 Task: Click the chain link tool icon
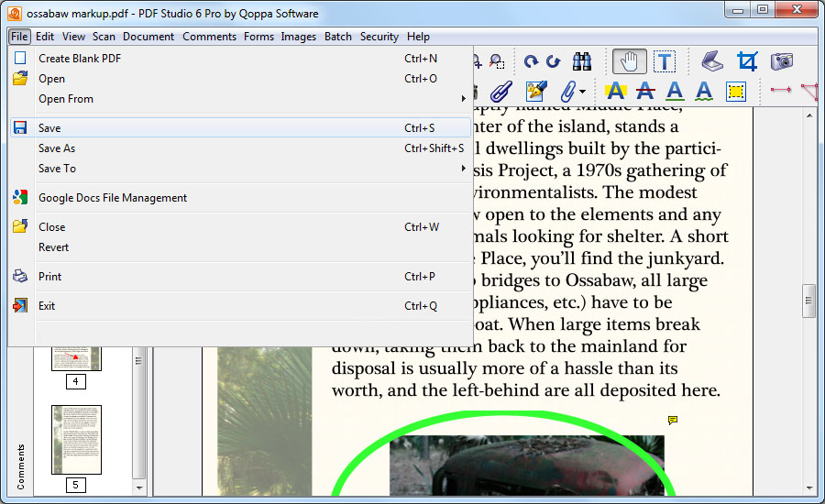pos(500,92)
